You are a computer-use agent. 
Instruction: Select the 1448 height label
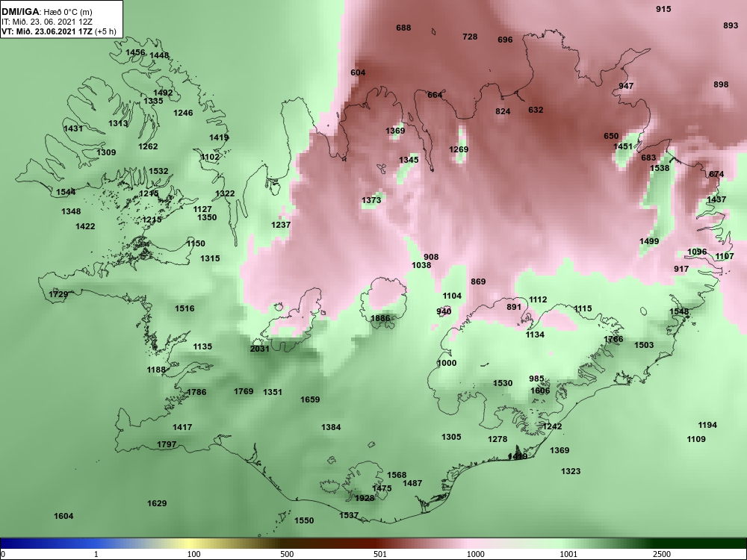[159, 55]
